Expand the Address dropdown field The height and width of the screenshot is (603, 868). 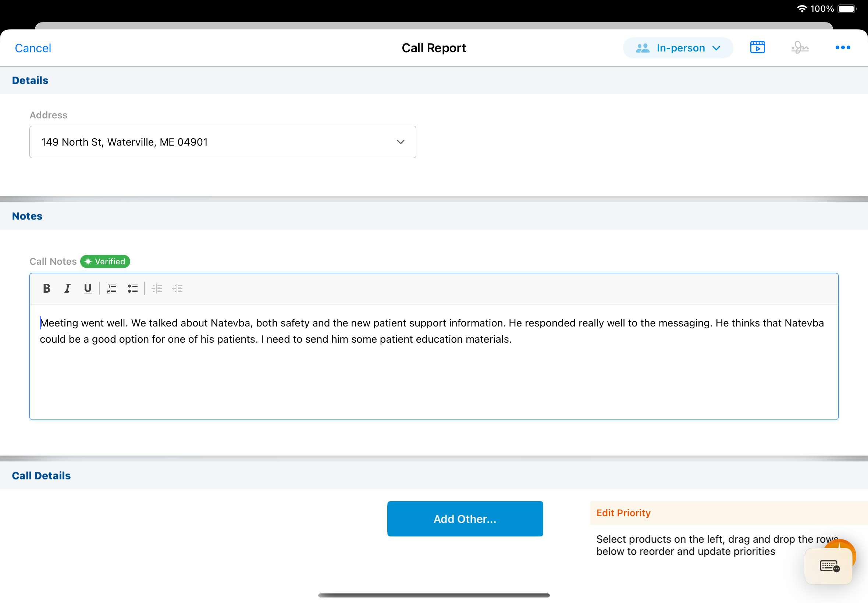(x=223, y=142)
